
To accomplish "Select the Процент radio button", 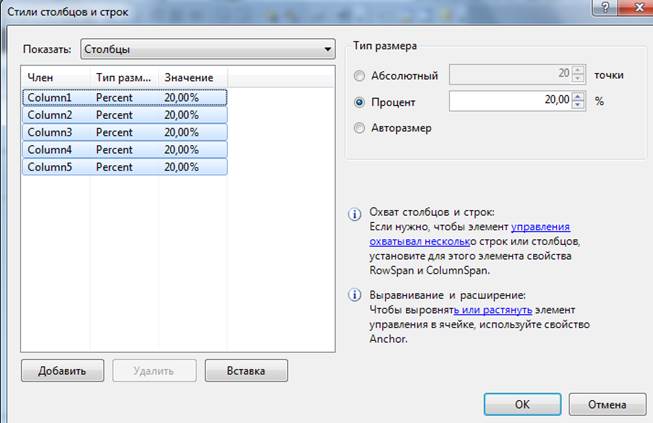I will 359,102.
